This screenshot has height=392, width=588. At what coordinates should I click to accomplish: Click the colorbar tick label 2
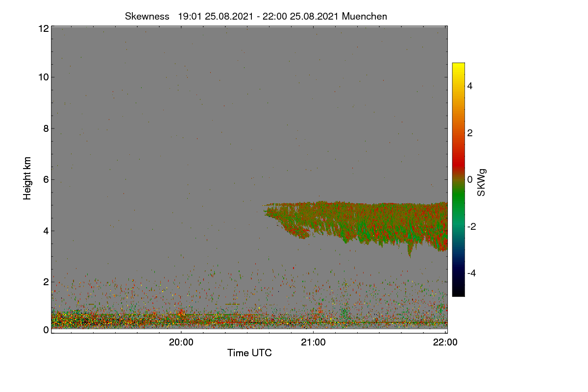[x=470, y=133]
